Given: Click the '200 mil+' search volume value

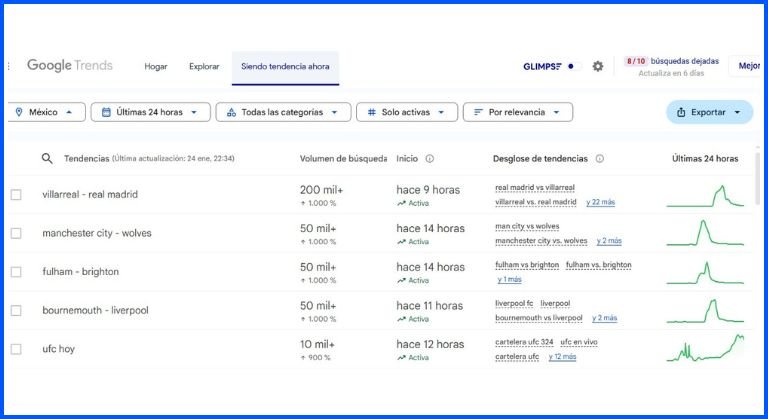Looking at the screenshot, I should point(321,190).
